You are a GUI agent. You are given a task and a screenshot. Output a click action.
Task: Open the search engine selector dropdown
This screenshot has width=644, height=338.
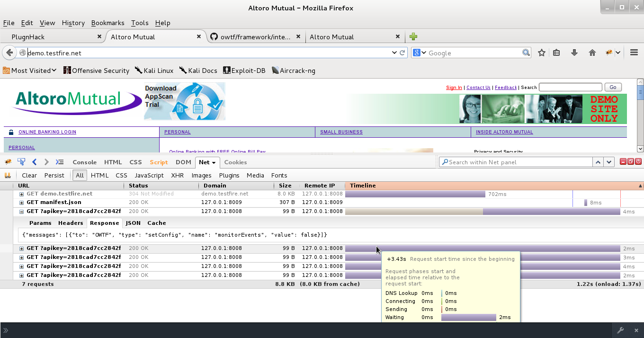tap(424, 53)
